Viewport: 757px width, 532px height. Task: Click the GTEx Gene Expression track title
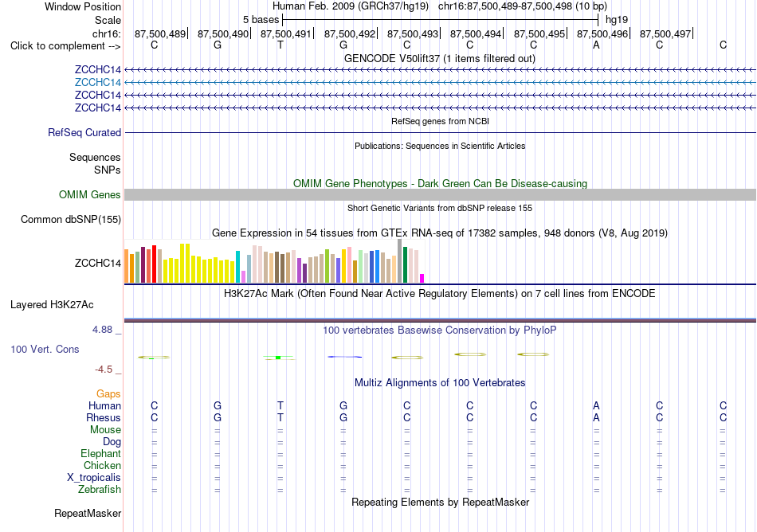click(x=440, y=233)
